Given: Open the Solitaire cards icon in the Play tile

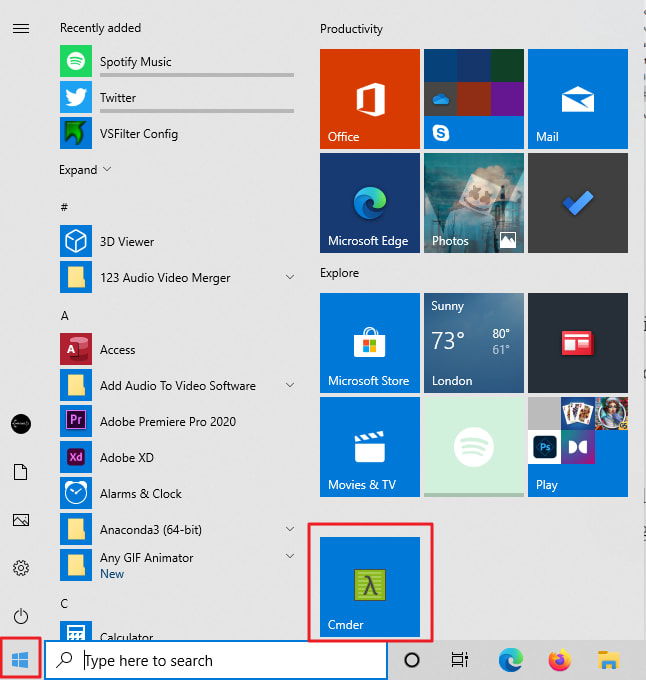Looking at the screenshot, I should click(x=578, y=413).
